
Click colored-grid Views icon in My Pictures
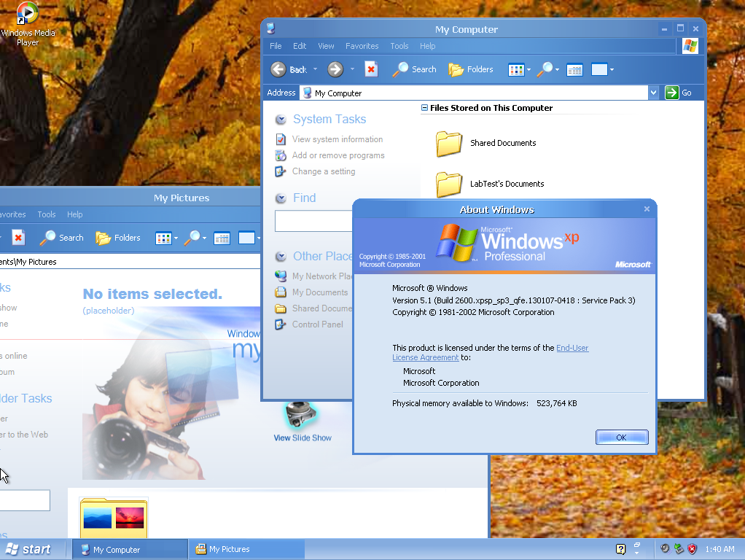[163, 238]
